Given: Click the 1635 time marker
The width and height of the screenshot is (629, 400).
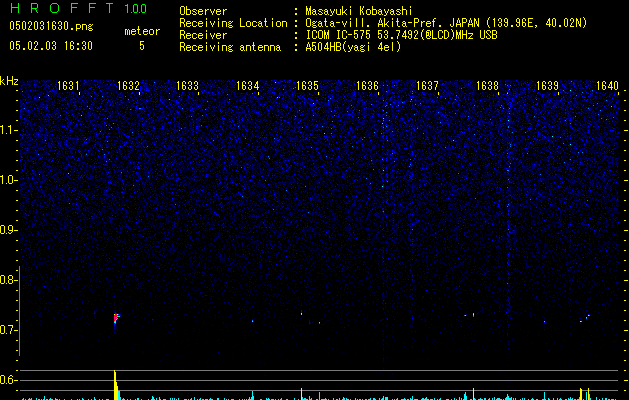Looking at the screenshot, I should (307, 86).
